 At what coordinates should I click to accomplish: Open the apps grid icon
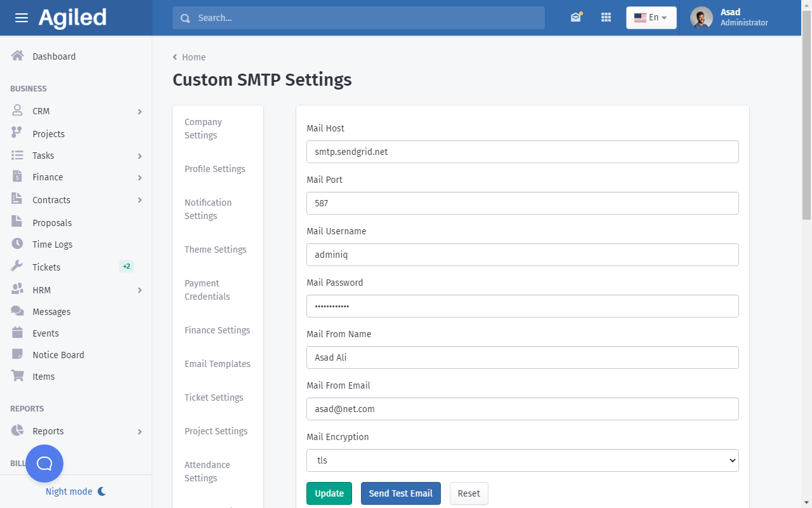pyautogui.click(x=606, y=18)
